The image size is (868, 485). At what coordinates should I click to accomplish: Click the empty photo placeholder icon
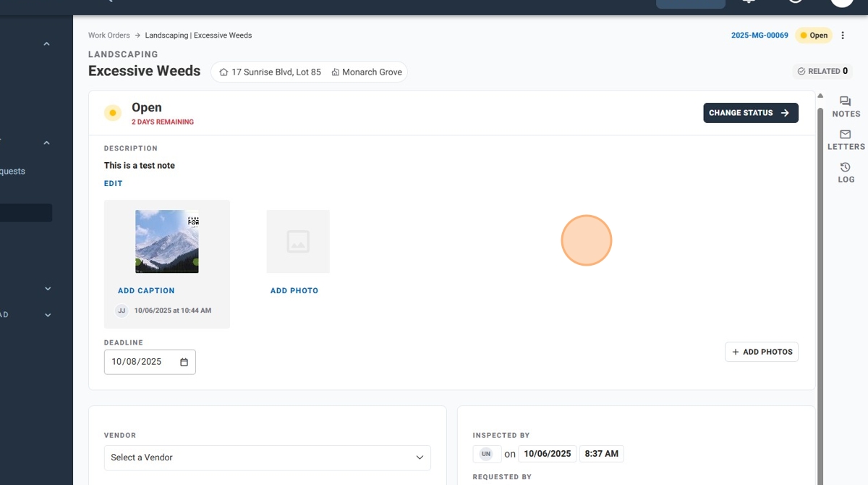point(298,242)
